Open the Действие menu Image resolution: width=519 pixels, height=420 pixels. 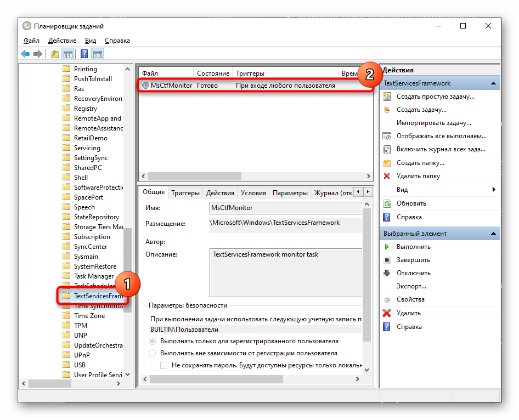62,41
